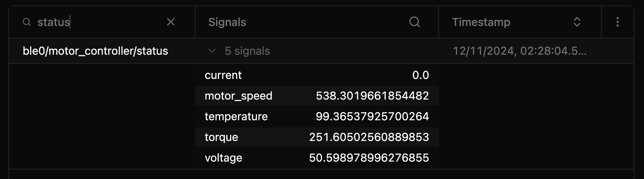This screenshot has height=179, width=644.
Task: Collapse the ble0/motor_controller/status signal list
Action: point(211,51)
